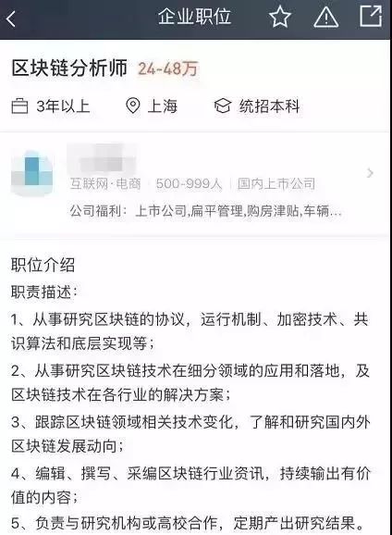
Task: Tap the 职位介绍 section heading
Action: click(43, 265)
